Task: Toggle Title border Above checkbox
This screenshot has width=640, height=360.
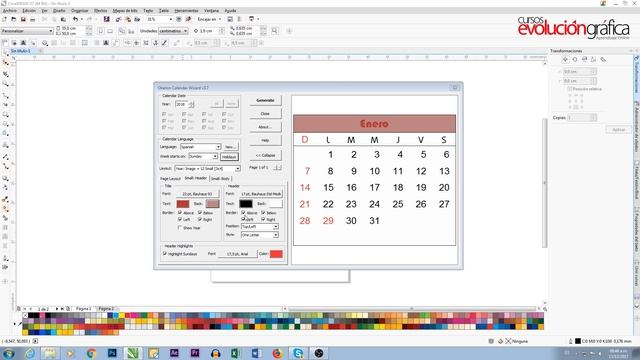Action: 180,213
